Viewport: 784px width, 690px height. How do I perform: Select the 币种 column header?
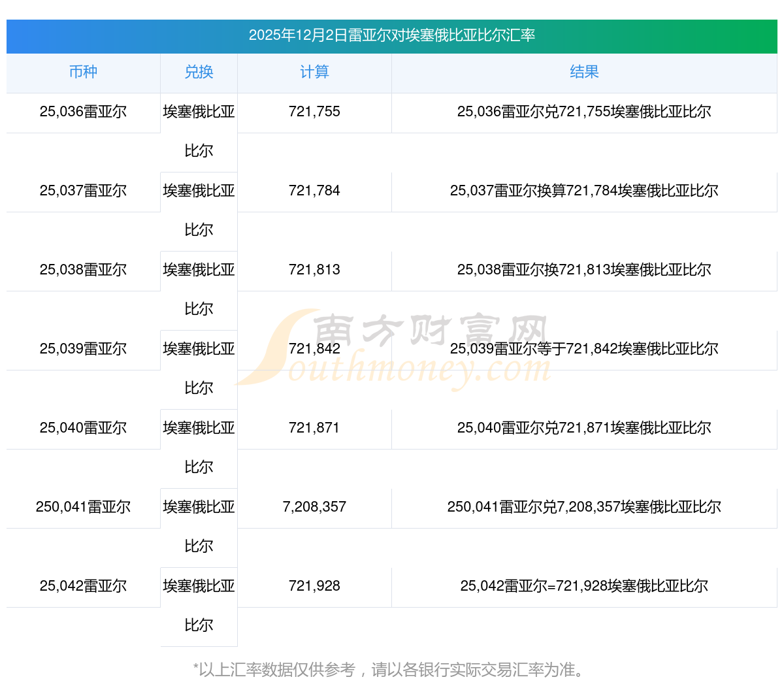click(x=83, y=73)
